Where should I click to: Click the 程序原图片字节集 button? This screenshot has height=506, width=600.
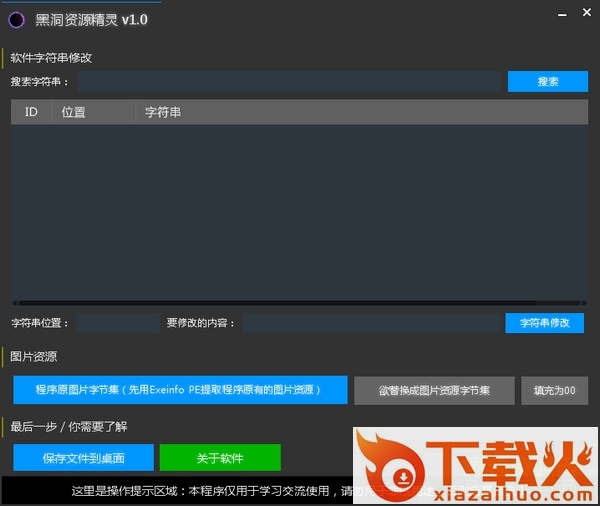180,390
